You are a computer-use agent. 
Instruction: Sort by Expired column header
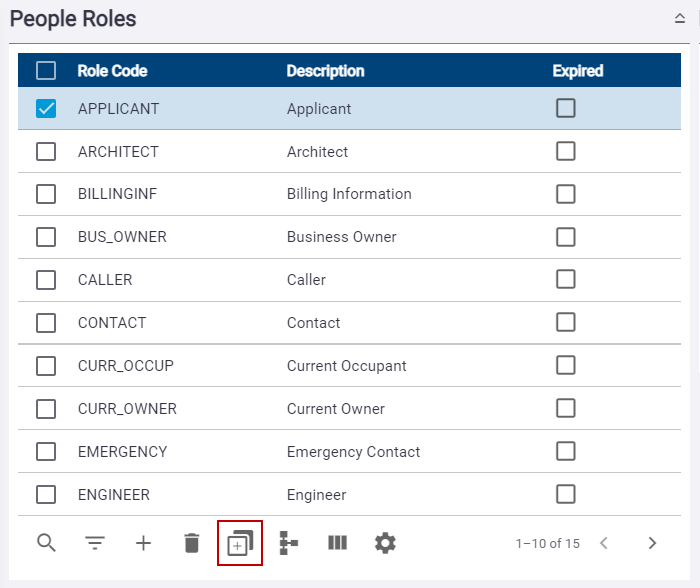578,71
